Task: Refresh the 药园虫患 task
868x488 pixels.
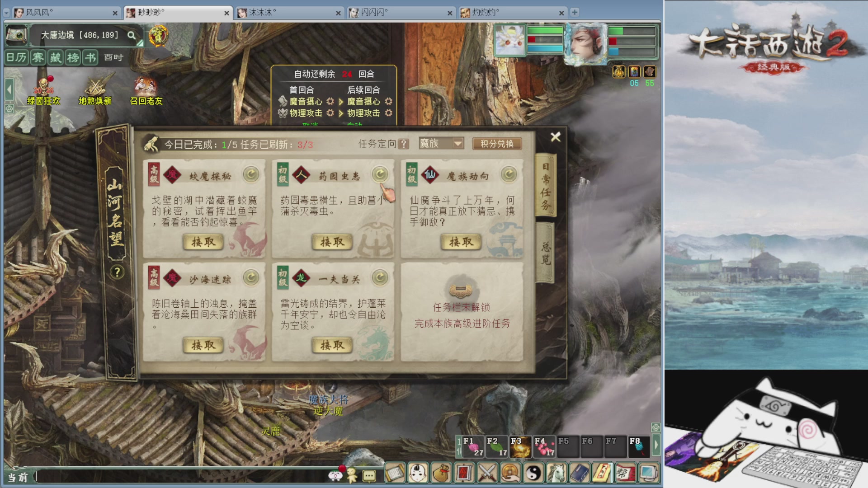Action: (380, 174)
